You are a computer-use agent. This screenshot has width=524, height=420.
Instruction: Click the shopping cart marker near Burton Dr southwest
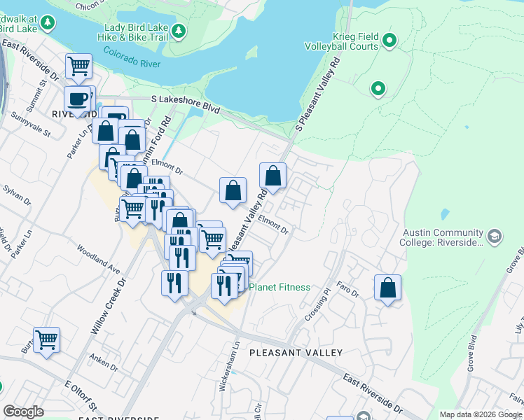pyautogui.click(x=46, y=343)
